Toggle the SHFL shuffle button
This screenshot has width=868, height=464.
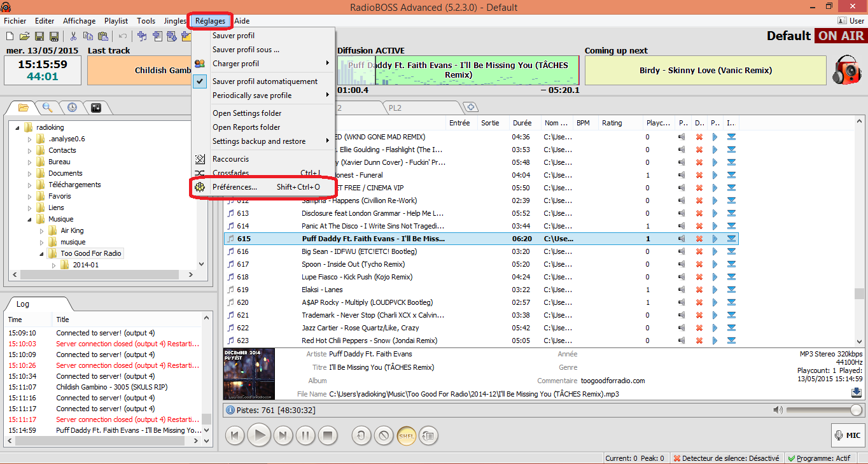pyautogui.click(x=407, y=436)
